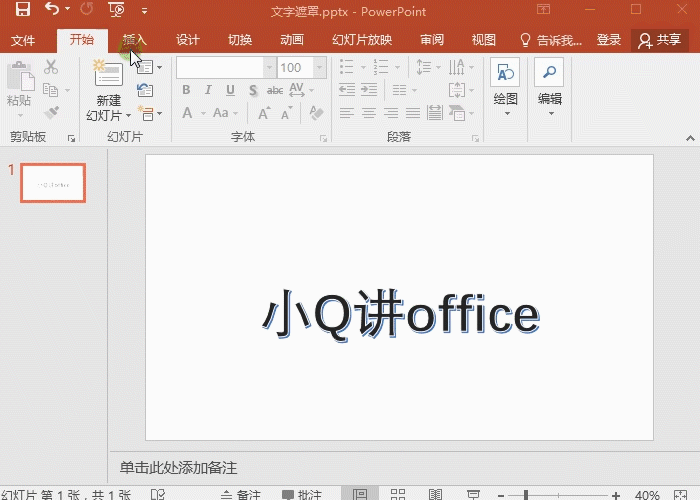Image resolution: width=700 pixels, height=500 pixels.
Task: Justify the text alignment
Action: 413,113
